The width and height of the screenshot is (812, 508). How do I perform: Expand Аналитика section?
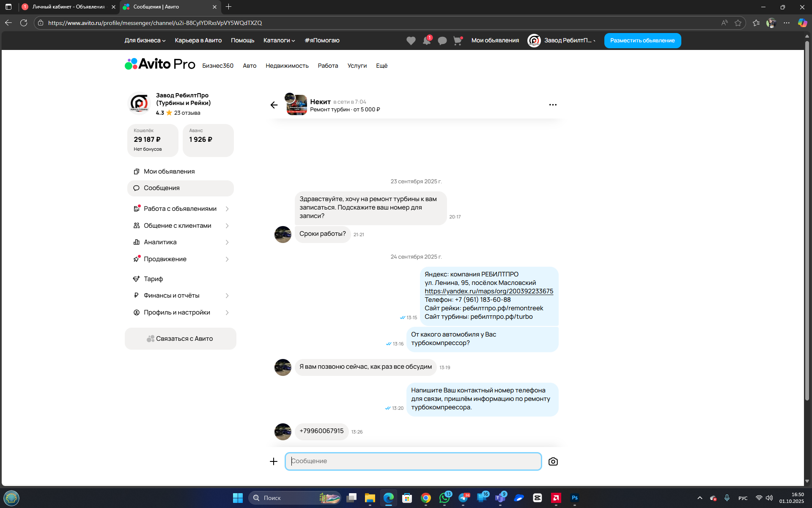pos(181,242)
